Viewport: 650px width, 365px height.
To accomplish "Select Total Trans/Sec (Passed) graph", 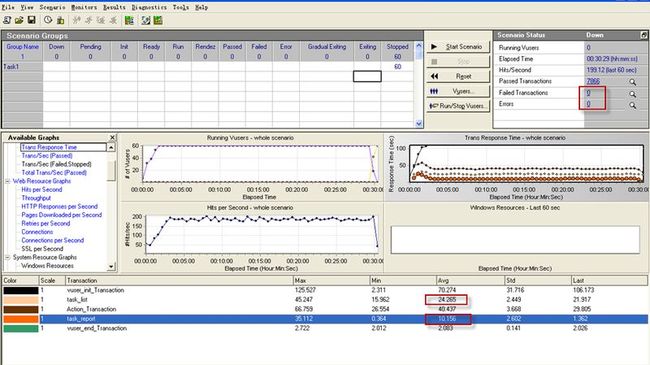I will click(54, 173).
